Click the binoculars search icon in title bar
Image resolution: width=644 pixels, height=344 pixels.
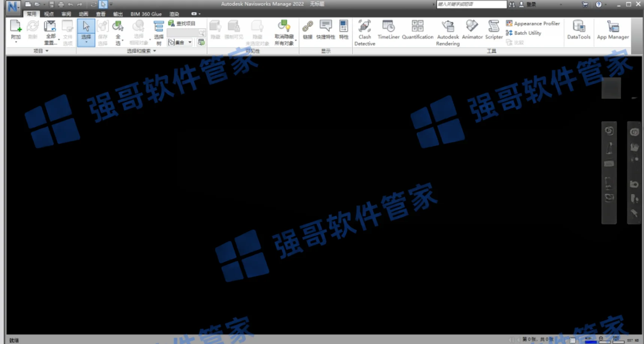point(512,5)
